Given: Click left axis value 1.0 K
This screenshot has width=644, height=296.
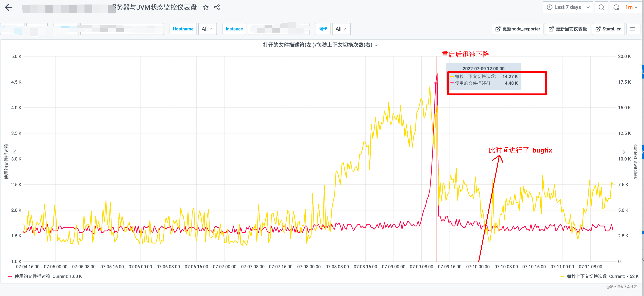Looking at the screenshot, I should pyautogui.click(x=16, y=261).
